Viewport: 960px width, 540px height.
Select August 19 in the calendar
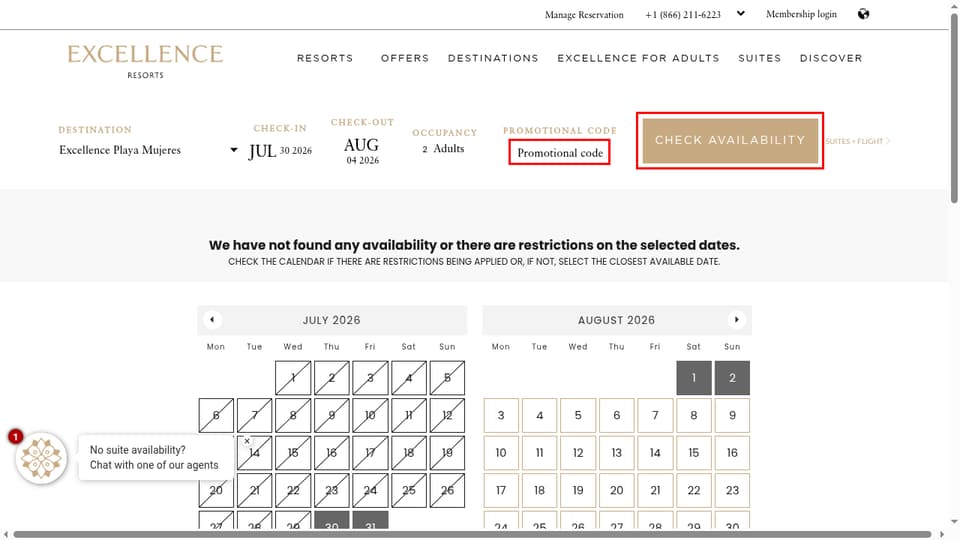(578, 490)
